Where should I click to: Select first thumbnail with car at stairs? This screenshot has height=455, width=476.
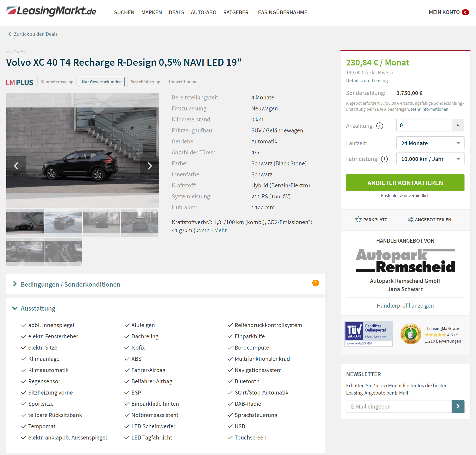pyautogui.click(x=25, y=223)
